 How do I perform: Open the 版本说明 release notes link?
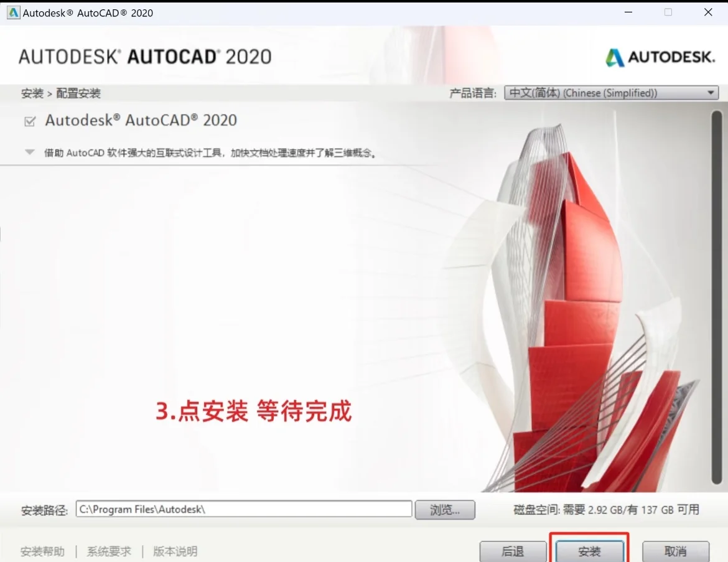click(x=175, y=551)
